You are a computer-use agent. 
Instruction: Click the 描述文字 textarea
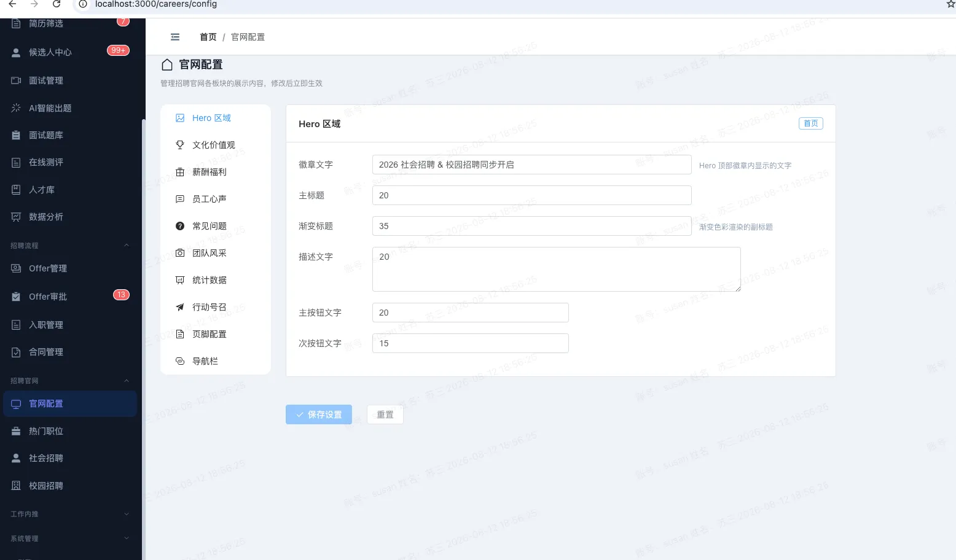(x=557, y=269)
